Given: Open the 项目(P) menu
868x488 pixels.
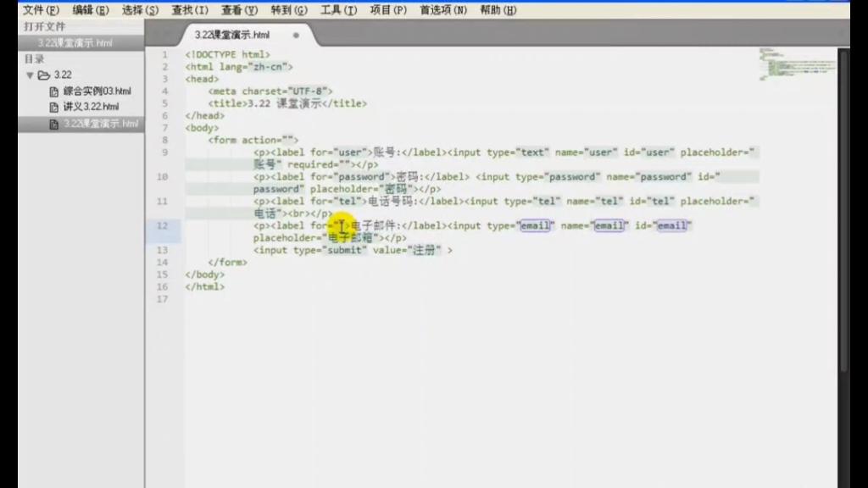Looking at the screenshot, I should 388,10.
